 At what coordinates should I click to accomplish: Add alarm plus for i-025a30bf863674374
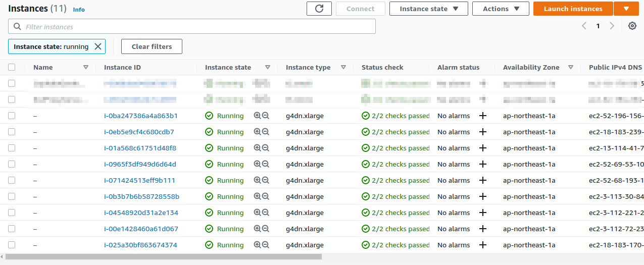click(483, 245)
